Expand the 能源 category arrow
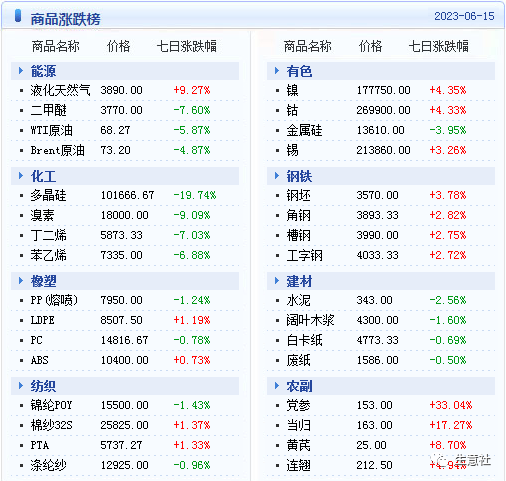The width and height of the screenshot is (506, 481). [x=21, y=71]
